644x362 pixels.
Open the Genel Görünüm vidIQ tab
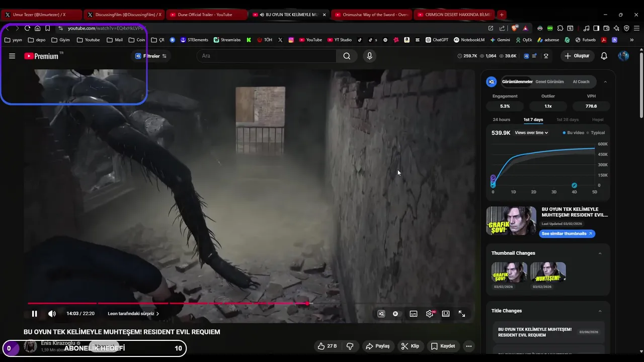[549, 81]
